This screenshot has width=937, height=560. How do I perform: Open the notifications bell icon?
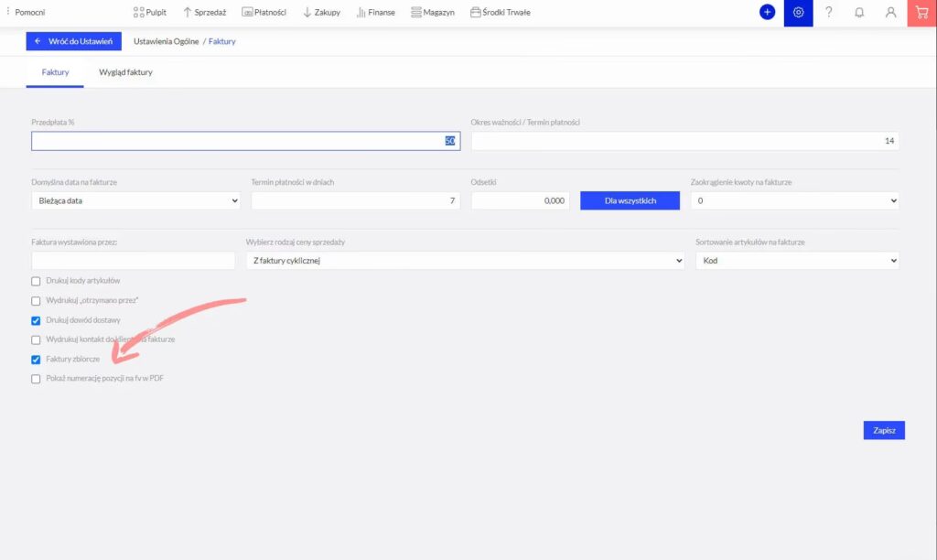tap(859, 13)
